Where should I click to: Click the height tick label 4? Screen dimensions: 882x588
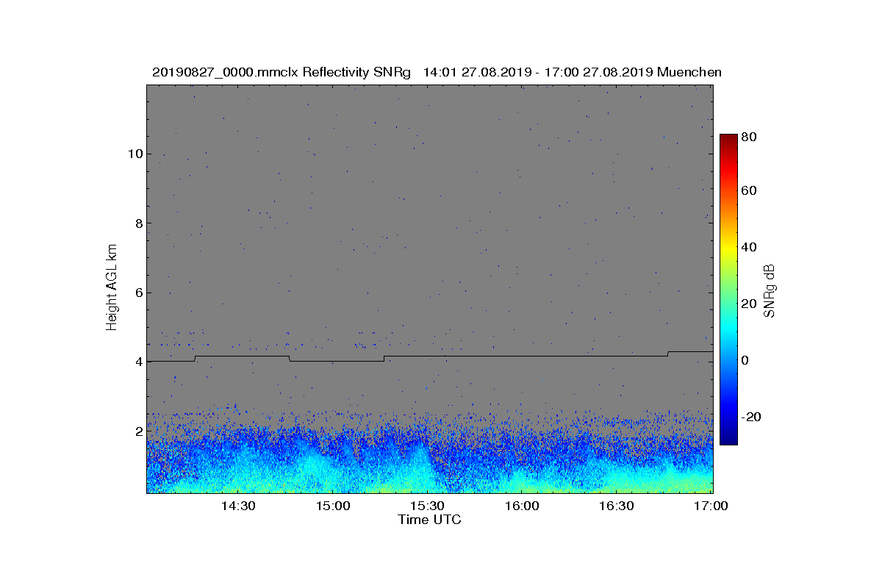pyautogui.click(x=138, y=362)
